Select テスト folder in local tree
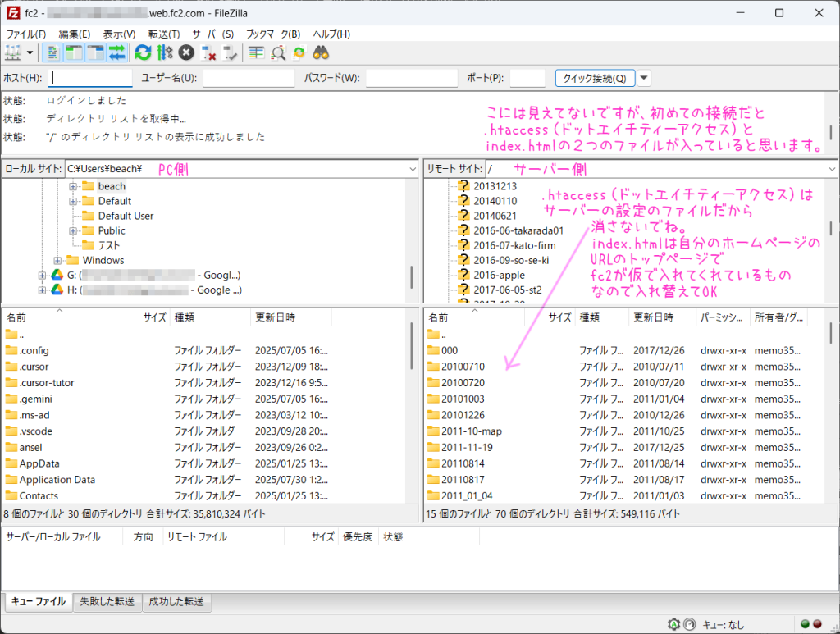The width and height of the screenshot is (840, 634). 109,245
